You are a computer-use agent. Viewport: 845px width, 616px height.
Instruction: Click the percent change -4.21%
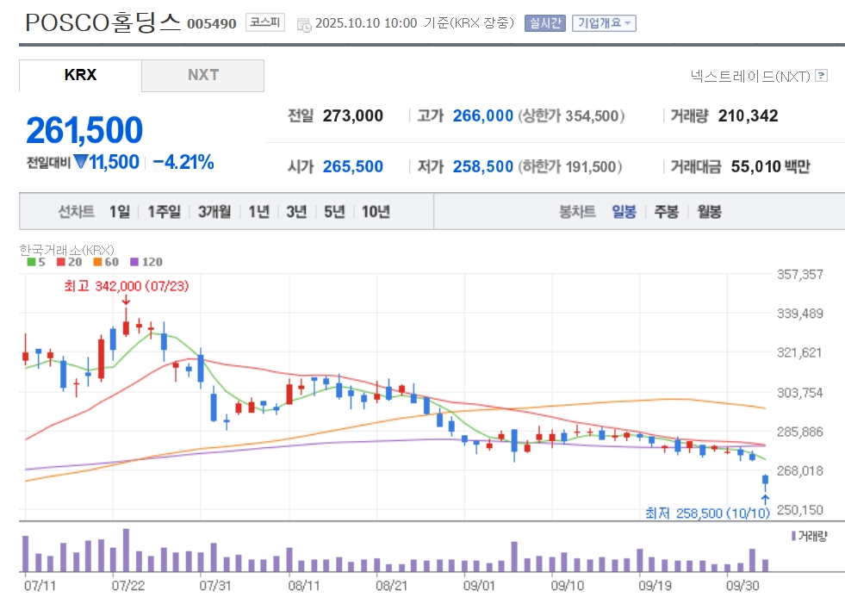[x=183, y=162]
